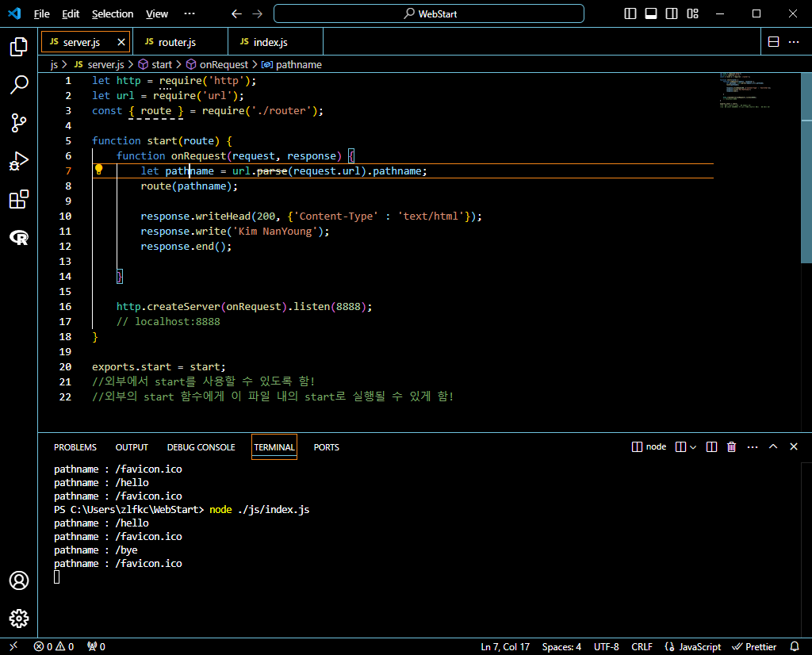Show code actions lightbulb on line 7

[98, 170]
